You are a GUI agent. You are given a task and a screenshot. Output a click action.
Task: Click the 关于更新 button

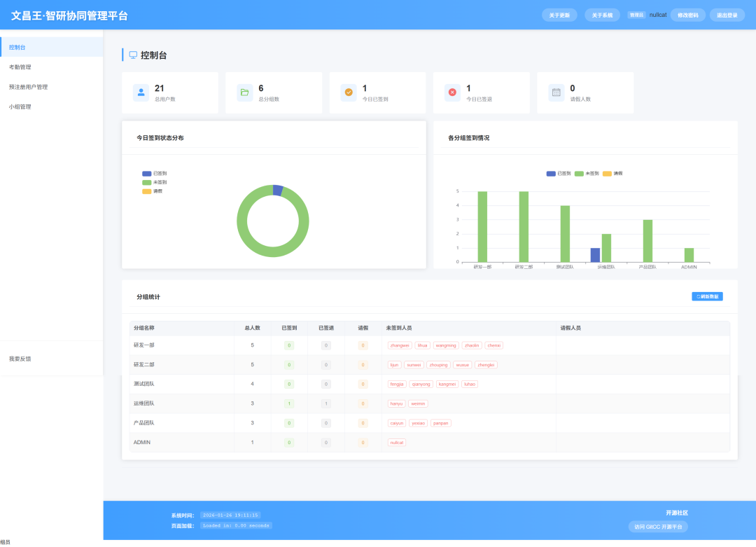point(559,15)
